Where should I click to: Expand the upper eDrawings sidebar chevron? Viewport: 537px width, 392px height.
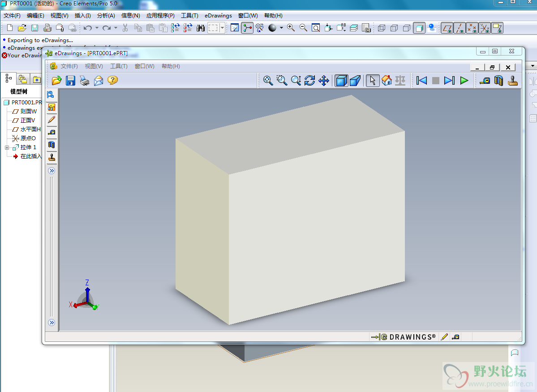[x=52, y=171]
